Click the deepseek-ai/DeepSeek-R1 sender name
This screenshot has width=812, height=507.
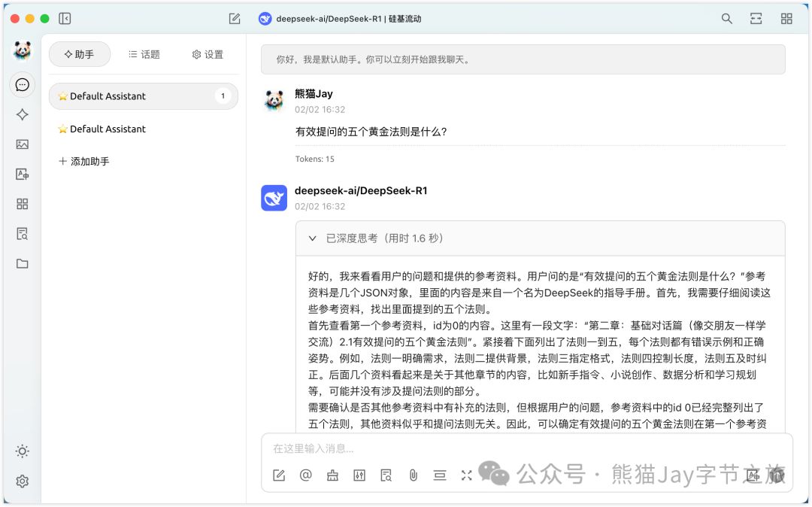tap(361, 190)
